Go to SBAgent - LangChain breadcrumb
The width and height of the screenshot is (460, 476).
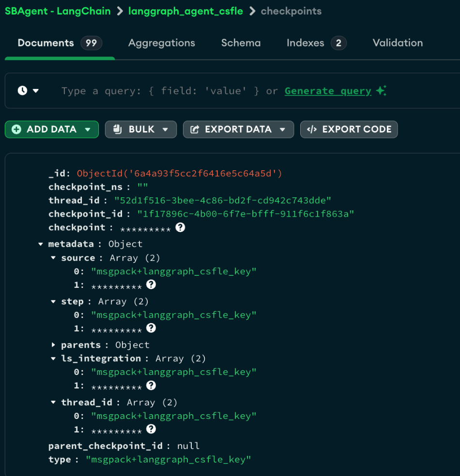pos(58,11)
